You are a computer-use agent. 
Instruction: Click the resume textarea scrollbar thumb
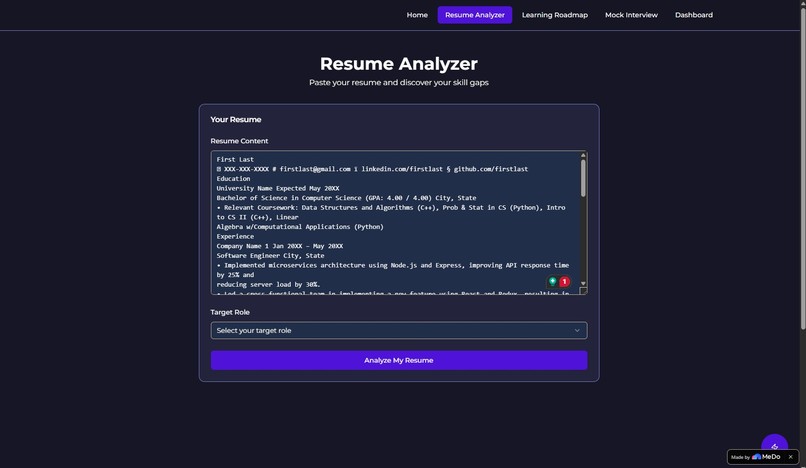point(583,178)
